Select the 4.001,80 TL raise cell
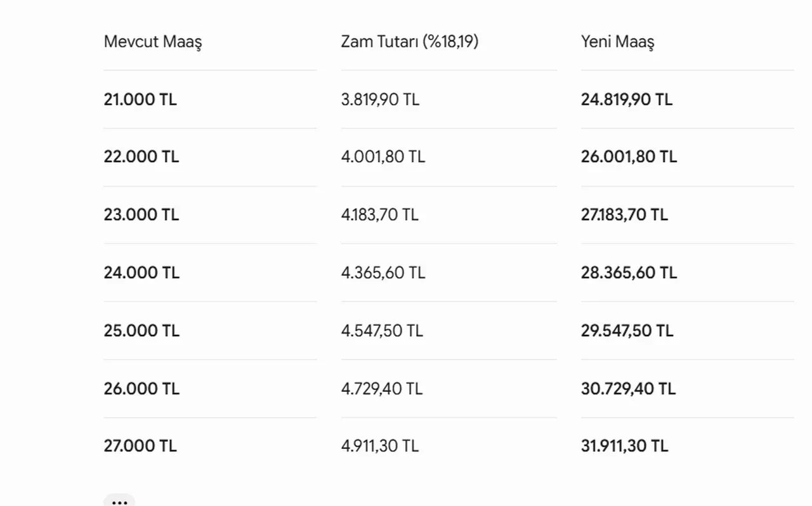Image resolution: width=812 pixels, height=506 pixels. pyautogui.click(x=383, y=157)
